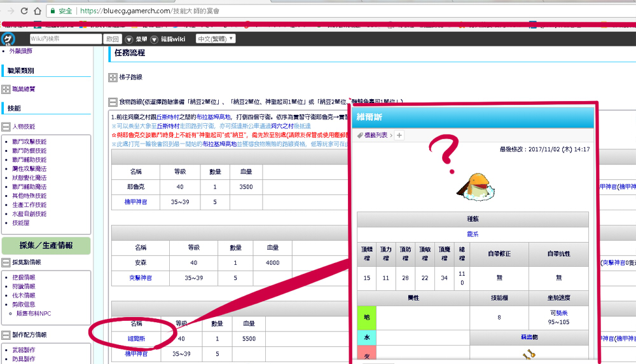
Task: Open the 戰鬥輔助魔法 link
Action: (29, 187)
